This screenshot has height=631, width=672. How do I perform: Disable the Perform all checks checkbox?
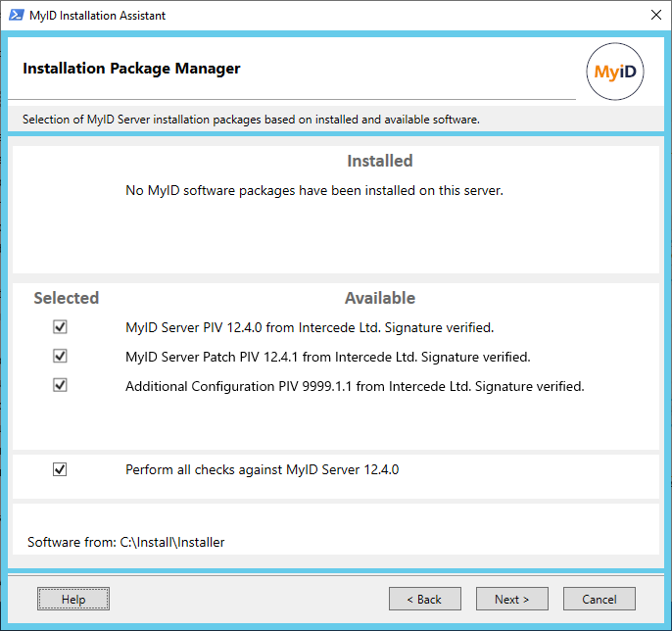click(61, 469)
